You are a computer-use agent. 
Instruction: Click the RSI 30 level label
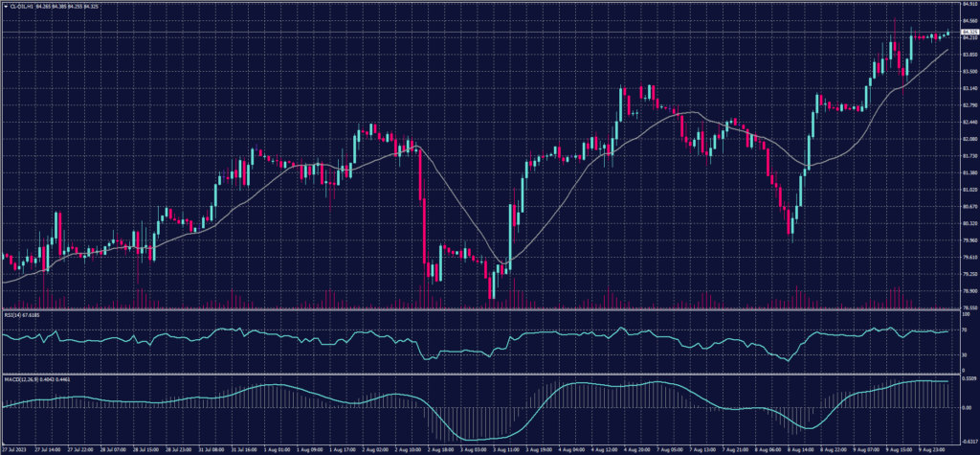point(961,354)
